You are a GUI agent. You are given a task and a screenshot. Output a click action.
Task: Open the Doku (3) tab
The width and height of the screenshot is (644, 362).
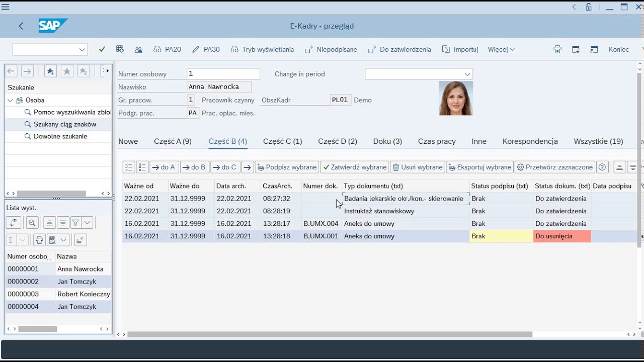coord(387,141)
